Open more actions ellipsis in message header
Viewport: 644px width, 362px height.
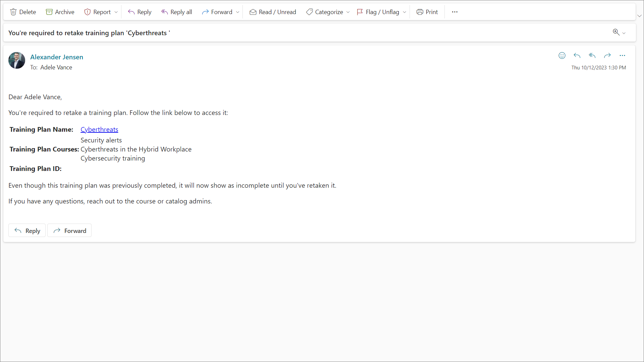pyautogui.click(x=622, y=56)
